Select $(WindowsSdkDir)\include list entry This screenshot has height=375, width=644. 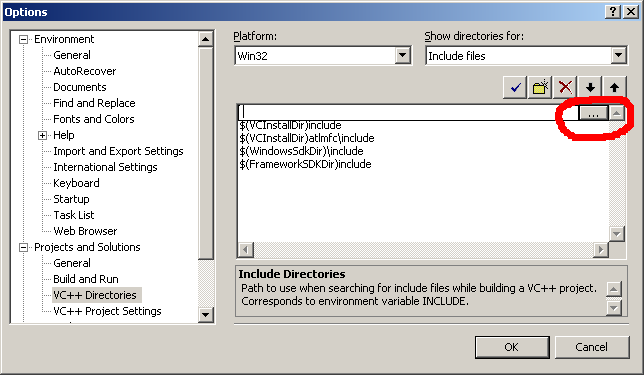click(301, 151)
